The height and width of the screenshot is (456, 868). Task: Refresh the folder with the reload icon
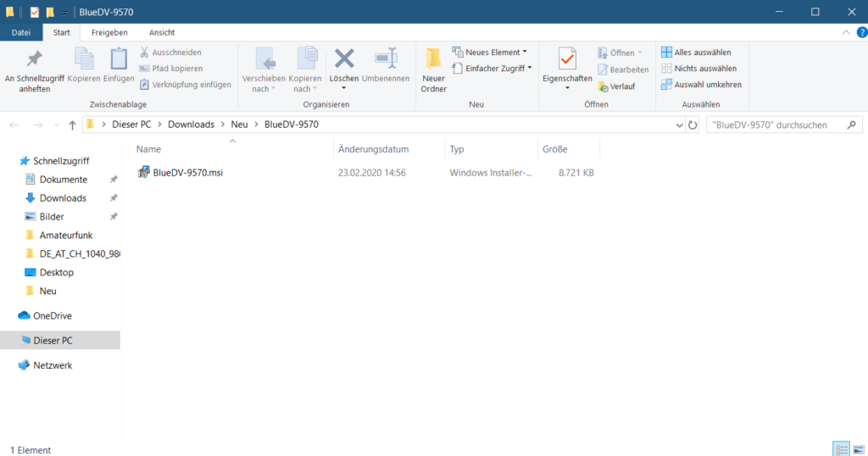[x=693, y=125]
